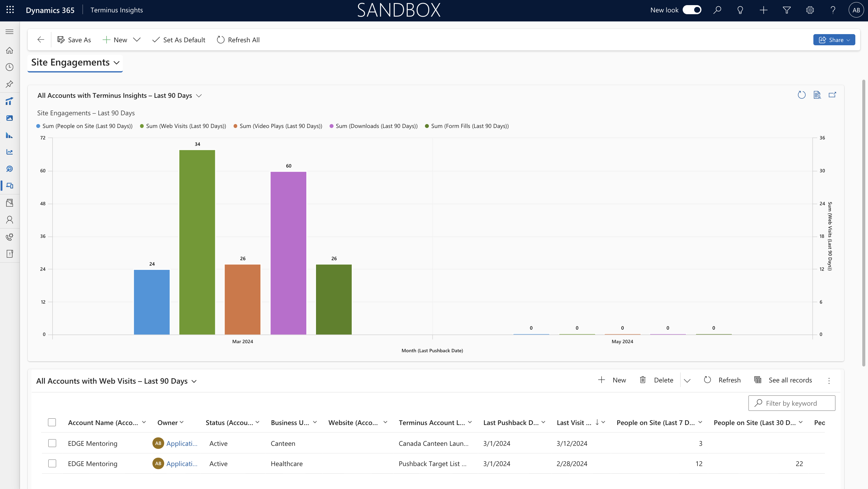Open the Applicati... owner link in Canteen row

(182, 443)
